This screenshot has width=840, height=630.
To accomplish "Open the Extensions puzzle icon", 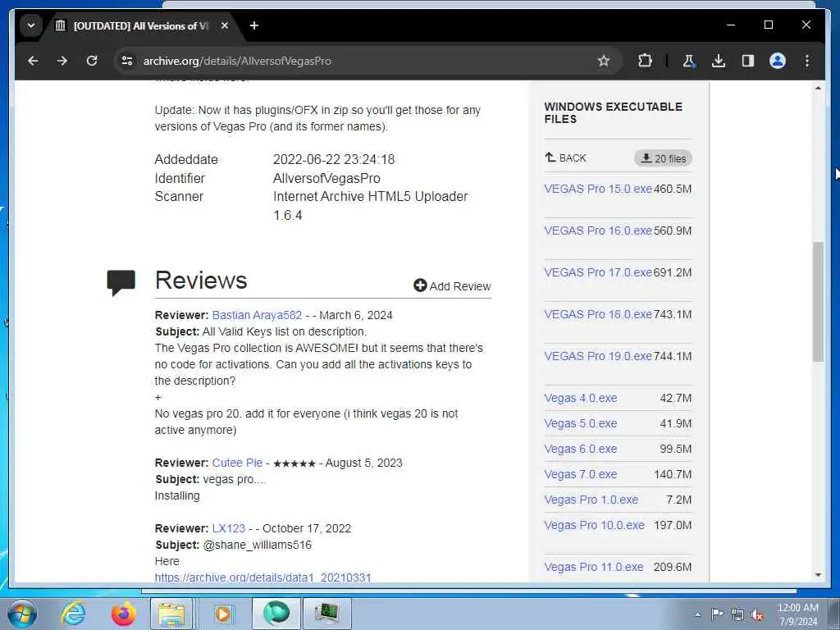I will coord(645,61).
